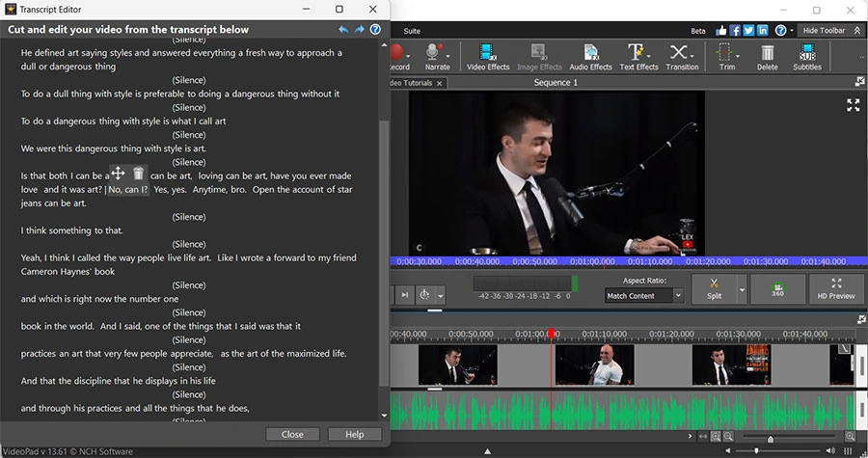
Task: Toggle fullscreen on the preview
Action: click(854, 105)
